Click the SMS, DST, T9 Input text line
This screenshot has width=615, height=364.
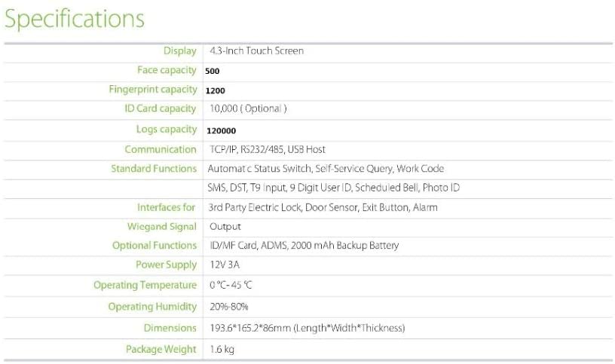[x=333, y=188]
